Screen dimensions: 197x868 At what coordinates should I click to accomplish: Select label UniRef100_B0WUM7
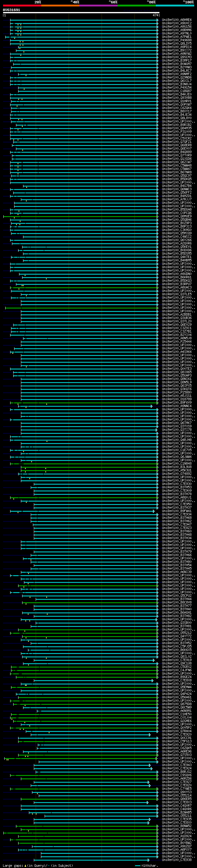[x=177, y=64]
